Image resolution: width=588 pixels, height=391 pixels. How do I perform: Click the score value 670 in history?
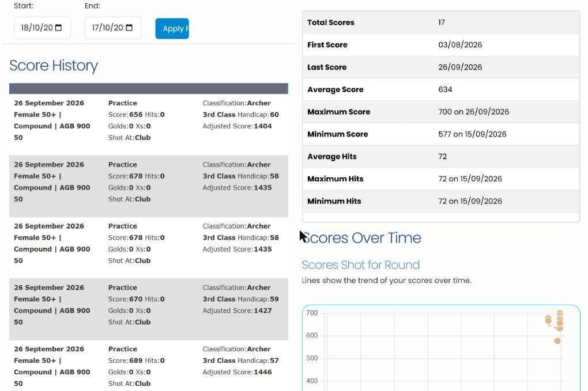pyautogui.click(x=135, y=299)
